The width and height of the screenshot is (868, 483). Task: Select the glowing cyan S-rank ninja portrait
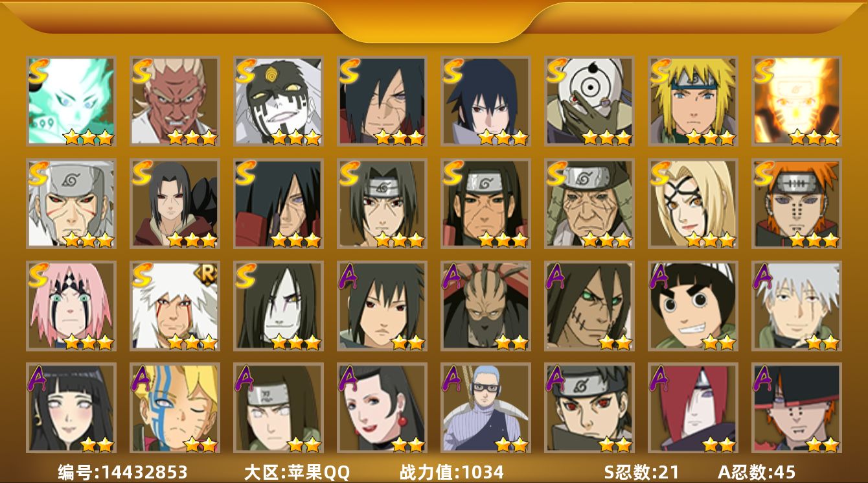coord(71,101)
